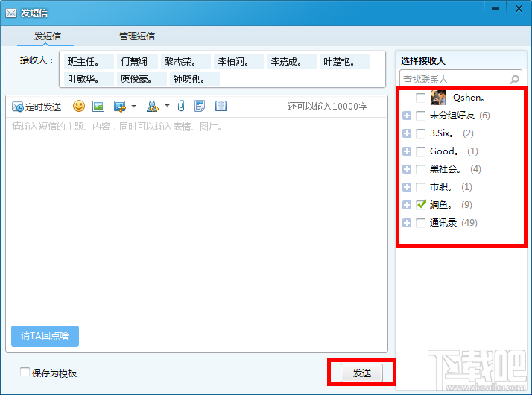
Task: Click the search magnifier in contact finder
Action: [514, 80]
